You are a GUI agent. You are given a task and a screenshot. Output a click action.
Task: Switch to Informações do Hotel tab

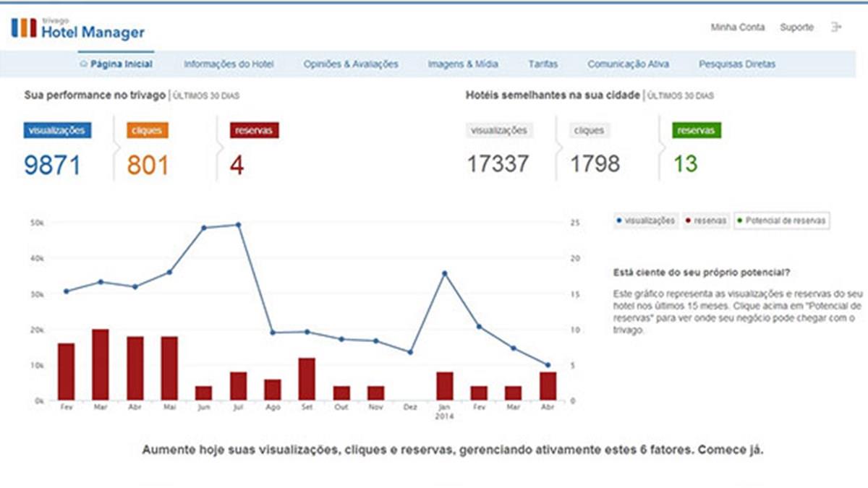coord(229,64)
